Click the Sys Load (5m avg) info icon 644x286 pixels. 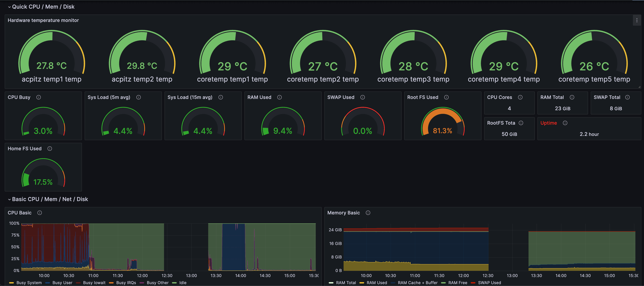pos(139,97)
